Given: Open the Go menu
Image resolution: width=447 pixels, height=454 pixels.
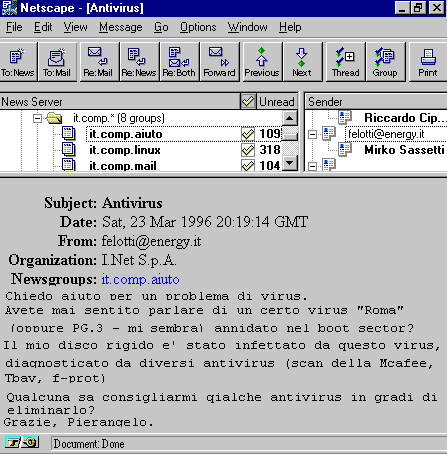Looking at the screenshot, I should click(x=161, y=27).
